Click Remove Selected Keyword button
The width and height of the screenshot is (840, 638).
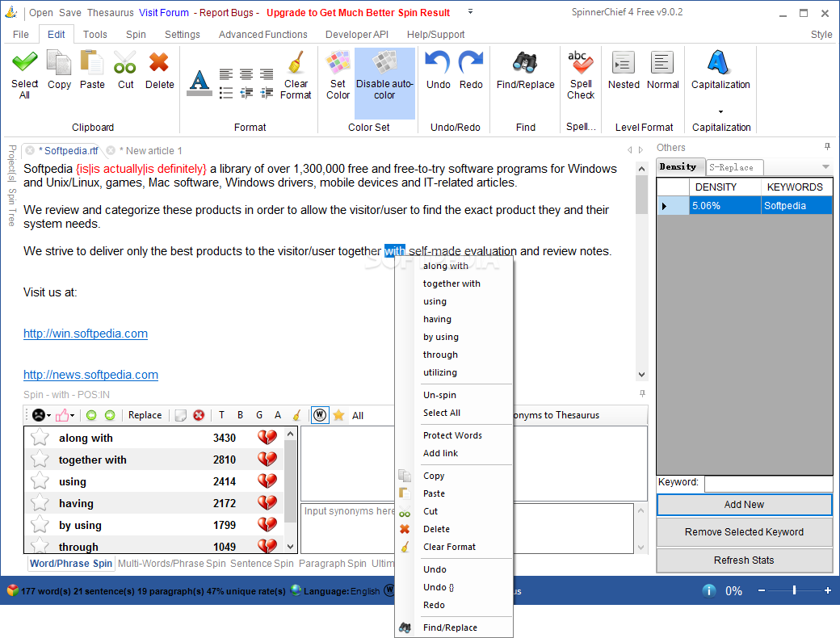pyautogui.click(x=744, y=532)
